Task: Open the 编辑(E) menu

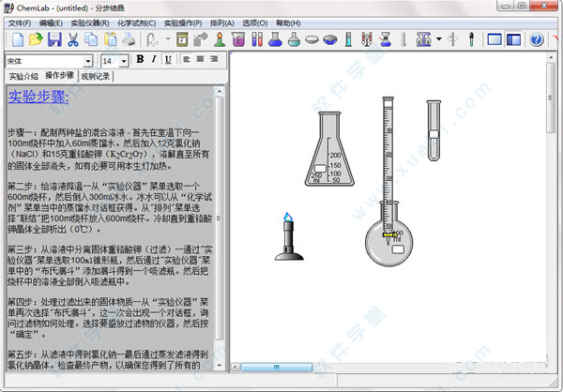Action: (51, 23)
